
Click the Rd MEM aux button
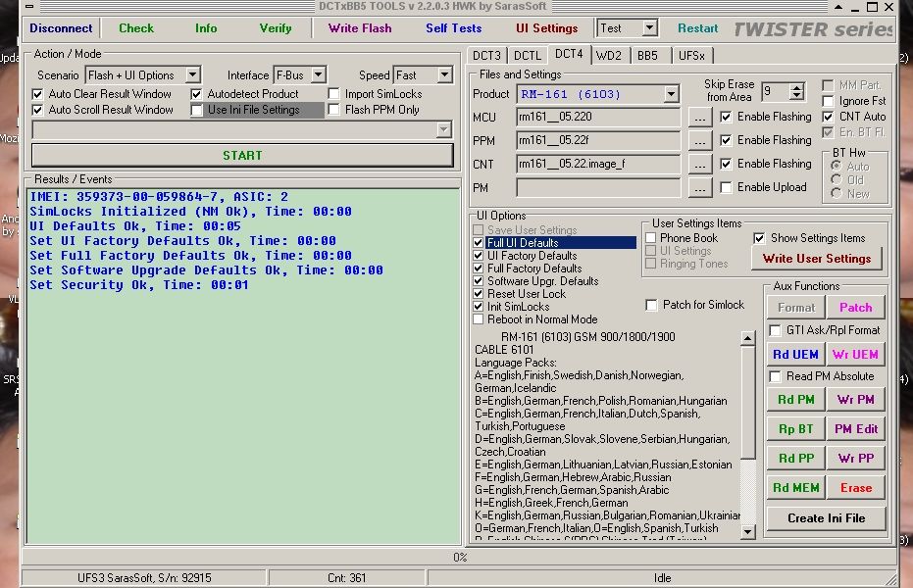click(x=794, y=488)
